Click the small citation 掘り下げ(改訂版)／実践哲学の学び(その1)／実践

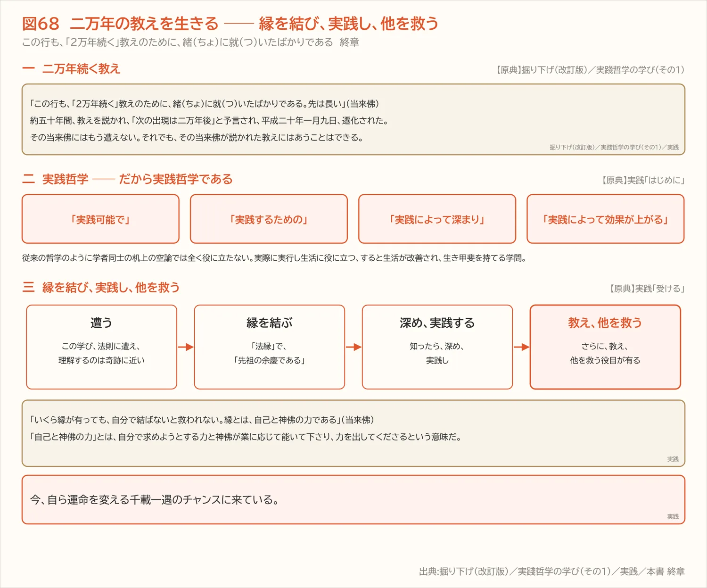click(x=614, y=148)
